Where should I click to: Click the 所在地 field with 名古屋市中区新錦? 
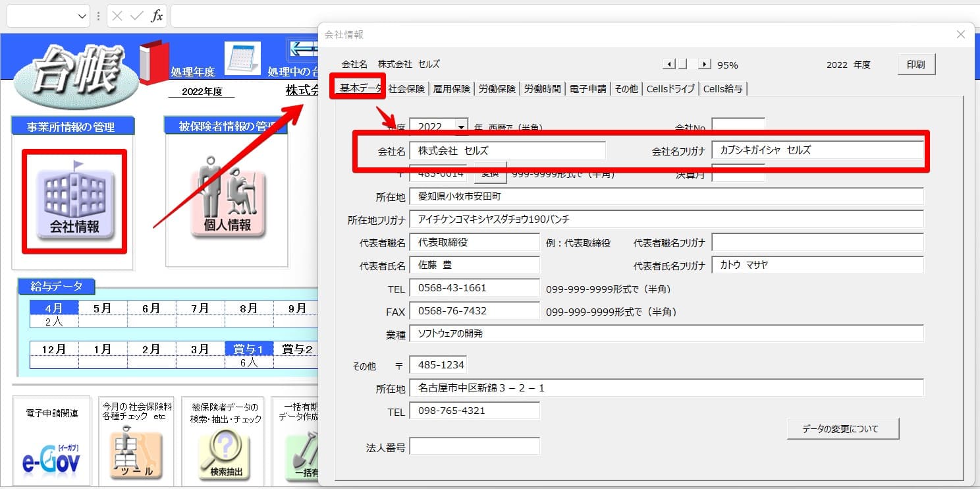click(667, 388)
